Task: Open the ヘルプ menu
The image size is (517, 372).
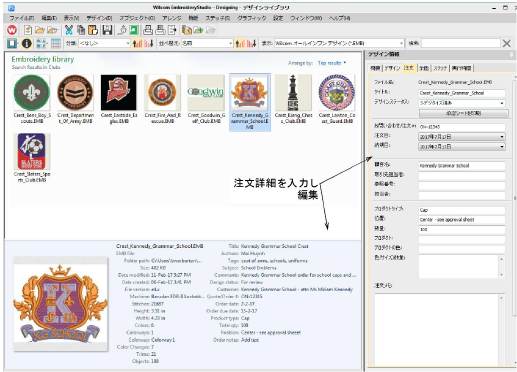Action: tap(339, 18)
